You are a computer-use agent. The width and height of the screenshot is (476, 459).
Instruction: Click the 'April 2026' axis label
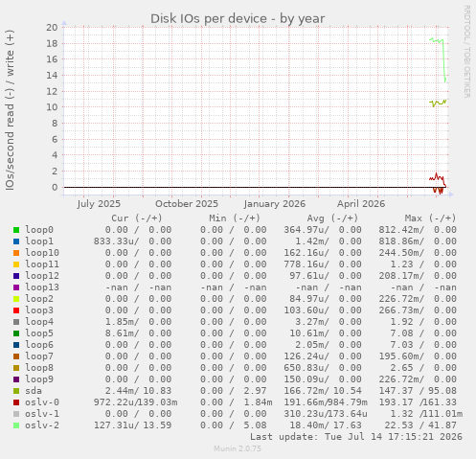point(361,204)
